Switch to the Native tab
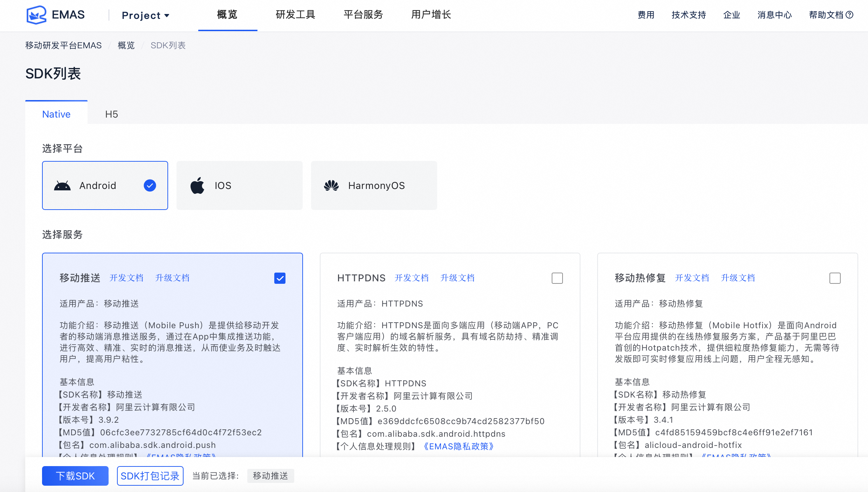Image resolution: width=868 pixels, height=492 pixels. click(56, 114)
